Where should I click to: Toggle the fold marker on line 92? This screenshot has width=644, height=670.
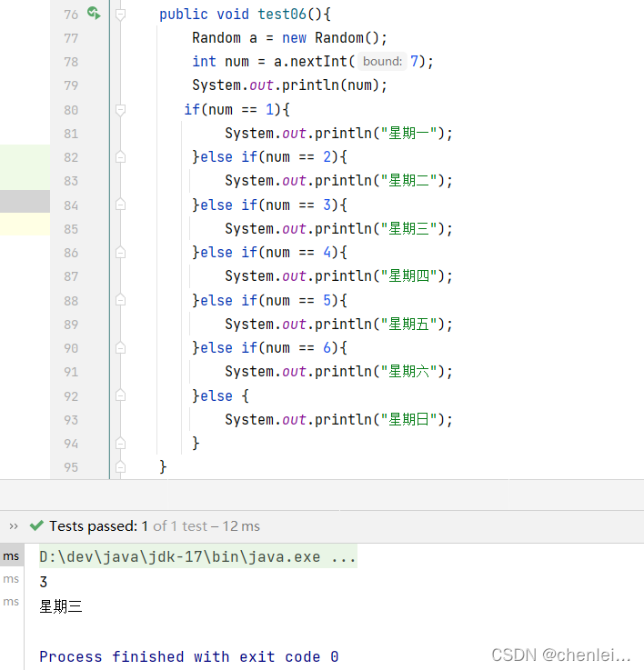[x=121, y=395]
